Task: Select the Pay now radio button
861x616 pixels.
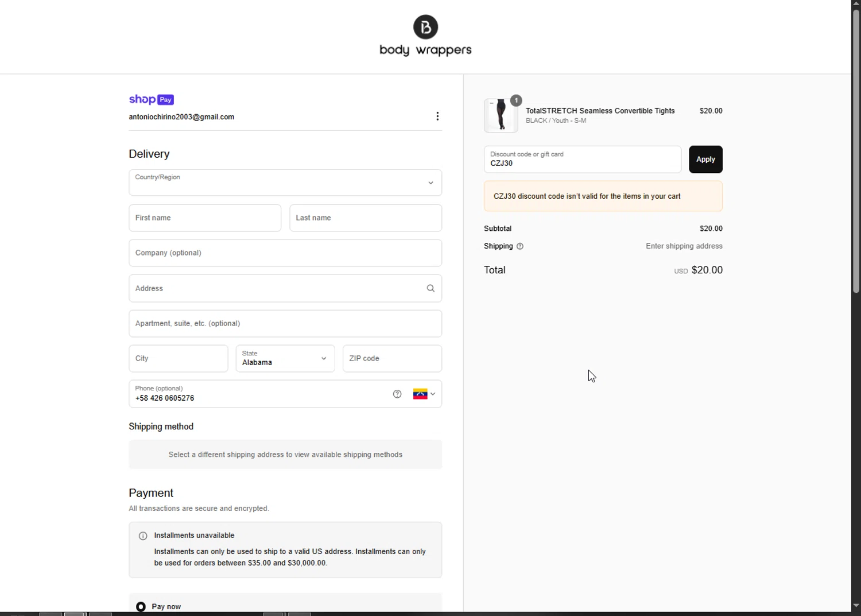Action: point(141,606)
